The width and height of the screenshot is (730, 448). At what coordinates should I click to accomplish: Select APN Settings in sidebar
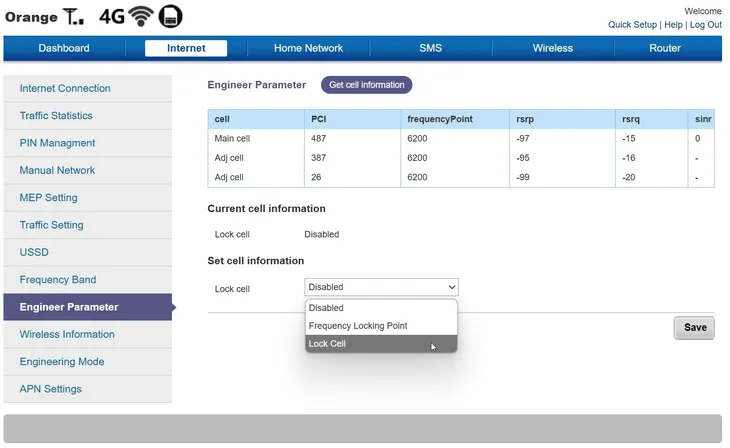(x=51, y=389)
